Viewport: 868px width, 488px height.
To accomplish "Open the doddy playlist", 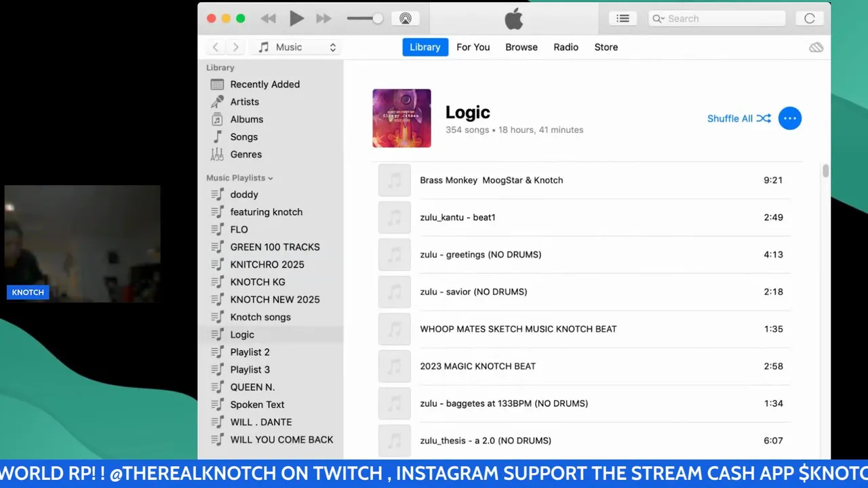I will [271, 195].
